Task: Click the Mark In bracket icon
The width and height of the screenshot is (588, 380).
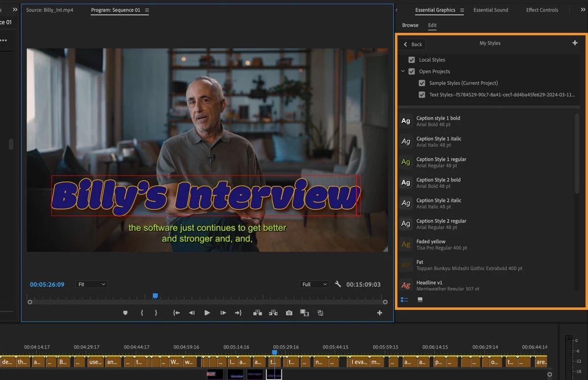Action: [142, 313]
